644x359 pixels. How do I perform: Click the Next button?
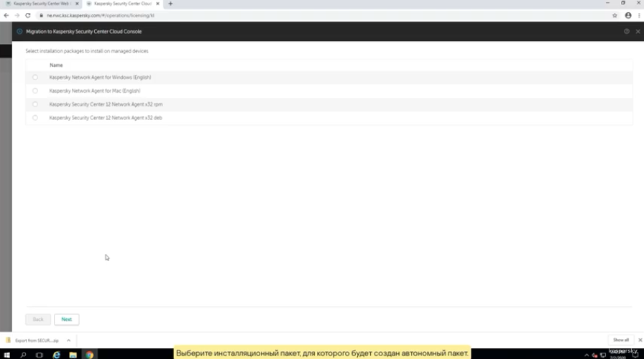click(67, 319)
